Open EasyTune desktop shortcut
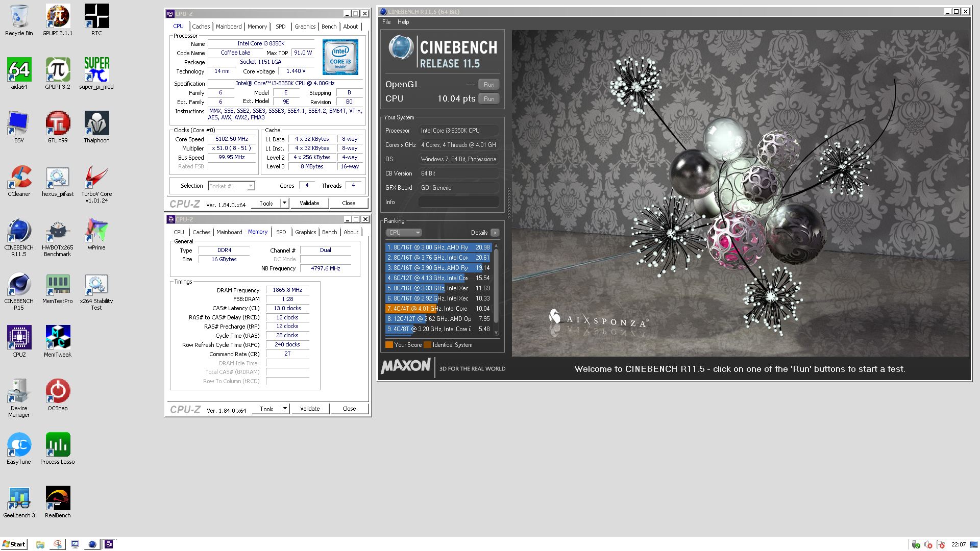 coord(19,449)
